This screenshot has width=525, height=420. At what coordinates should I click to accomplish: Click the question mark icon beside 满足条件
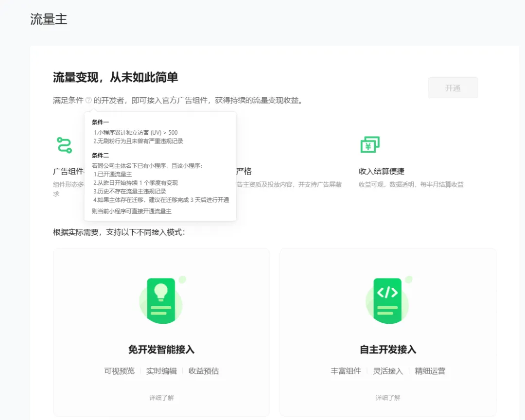(88, 101)
